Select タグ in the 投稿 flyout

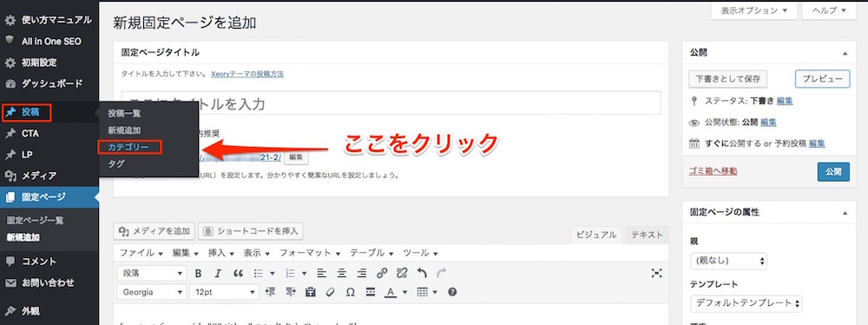(116, 164)
